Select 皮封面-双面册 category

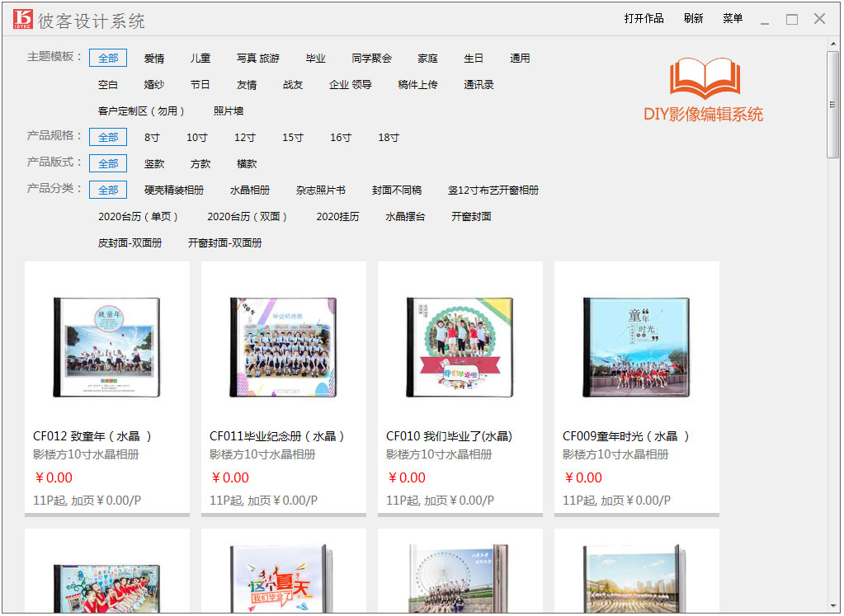tap(130, 242)
